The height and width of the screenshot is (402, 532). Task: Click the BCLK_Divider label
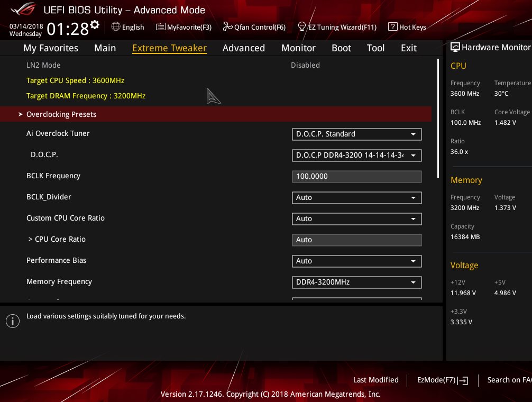(49, 197)
